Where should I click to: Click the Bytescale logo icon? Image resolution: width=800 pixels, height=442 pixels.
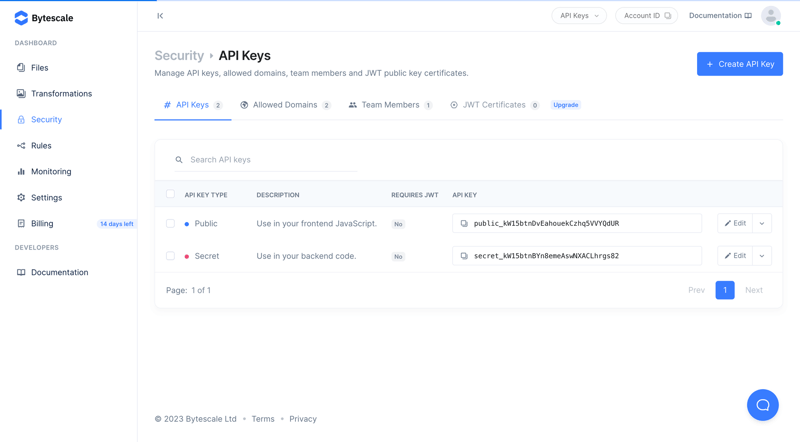coord(21,18)
